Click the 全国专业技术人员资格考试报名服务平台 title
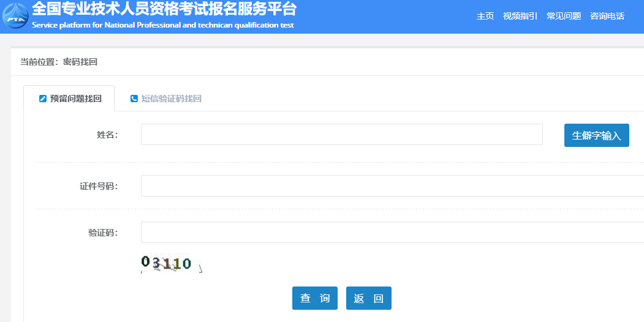644x322 pixels. 164,10
